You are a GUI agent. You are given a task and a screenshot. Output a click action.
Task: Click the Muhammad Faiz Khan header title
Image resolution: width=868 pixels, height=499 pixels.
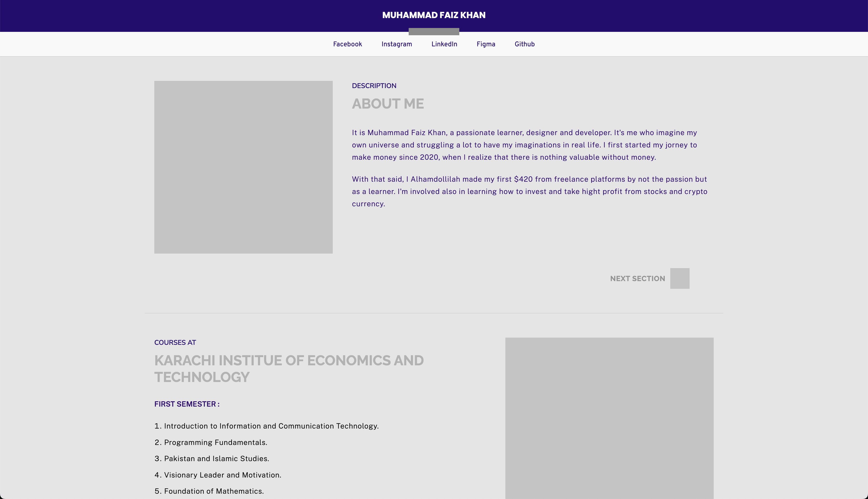[x=434, y=15]
